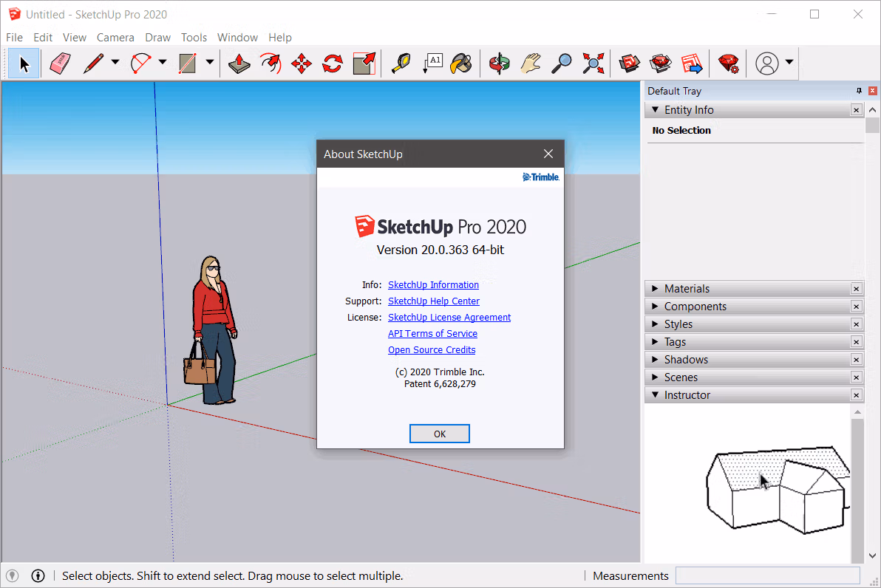Screen dimensions: 881x588
Task: Open the Extension Manager ruby icon
Action: tap(729, 64)
